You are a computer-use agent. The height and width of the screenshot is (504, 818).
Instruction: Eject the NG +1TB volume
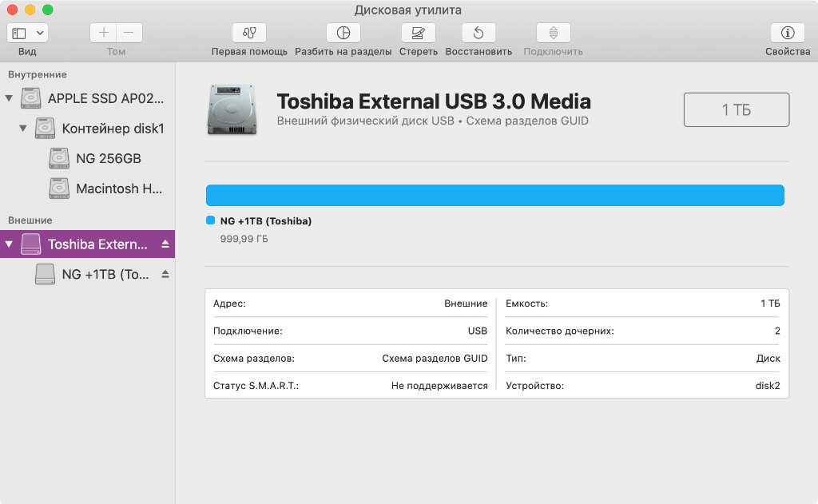(165, 274)
